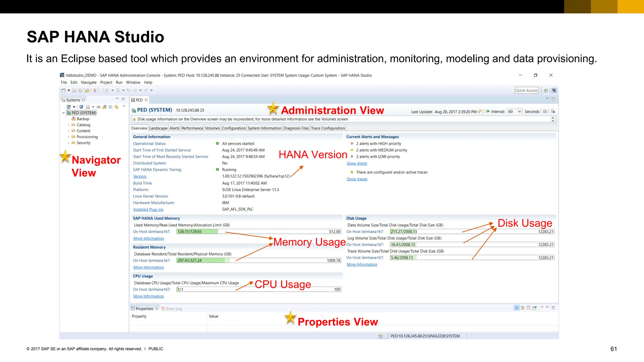Click the status bar icon left of PED connection
Screen dimensions: 644x362
(x=380, y=336)
